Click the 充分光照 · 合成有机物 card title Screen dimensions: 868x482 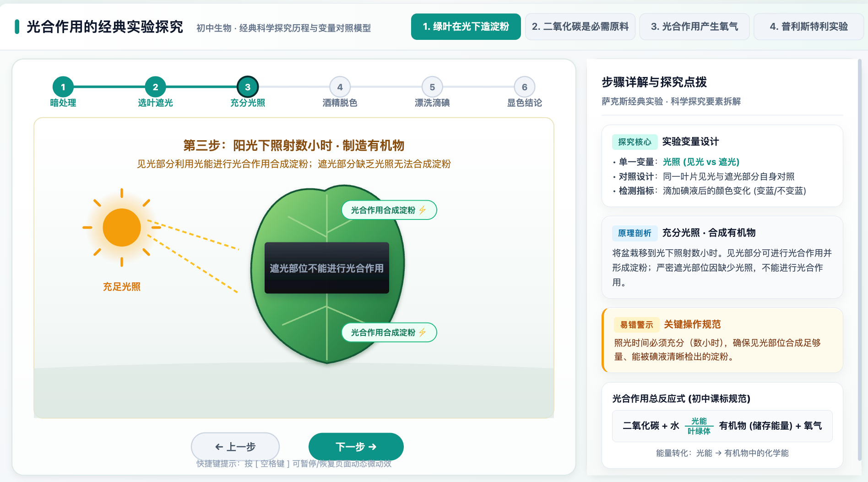709,233
